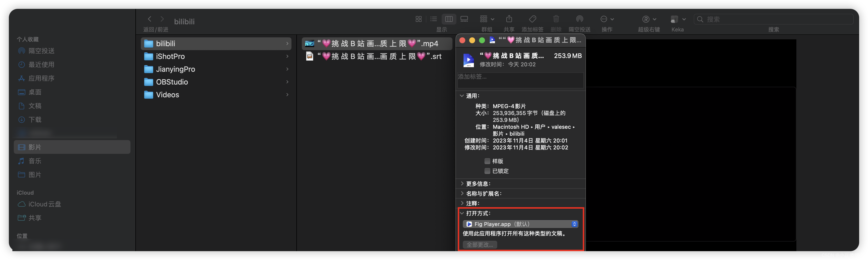This screenshot has width=868, height=260.
Task: Toggle the Locked (已锁定) checkbox
Action: [x=487, y=171]
